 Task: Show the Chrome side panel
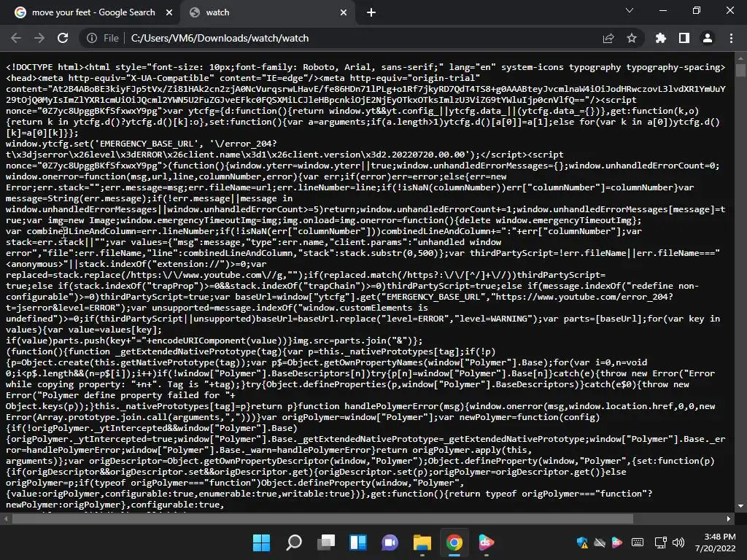pos(684,38)
